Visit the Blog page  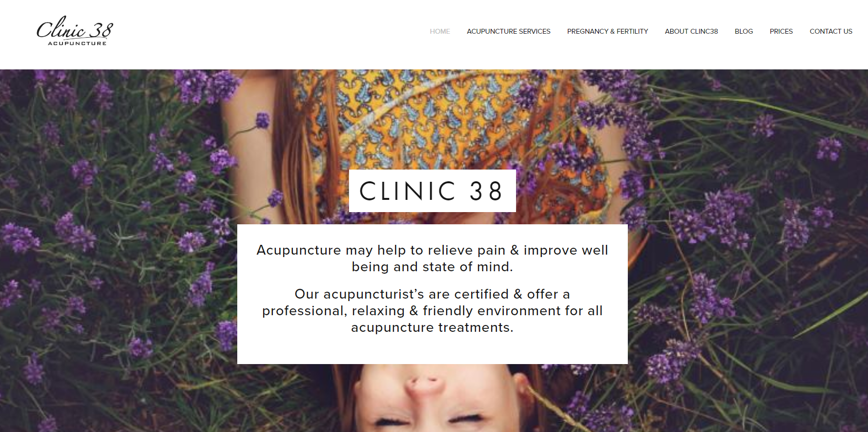744,31
